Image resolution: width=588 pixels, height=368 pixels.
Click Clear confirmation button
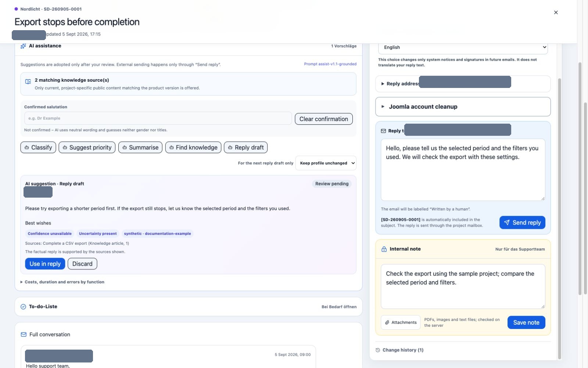tap(324, 119)
